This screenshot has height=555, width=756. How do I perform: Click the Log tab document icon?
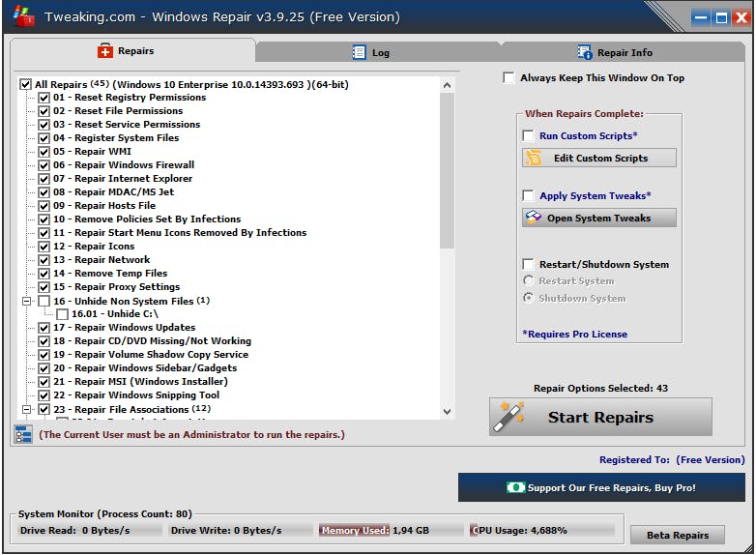[x=359, y=52]
